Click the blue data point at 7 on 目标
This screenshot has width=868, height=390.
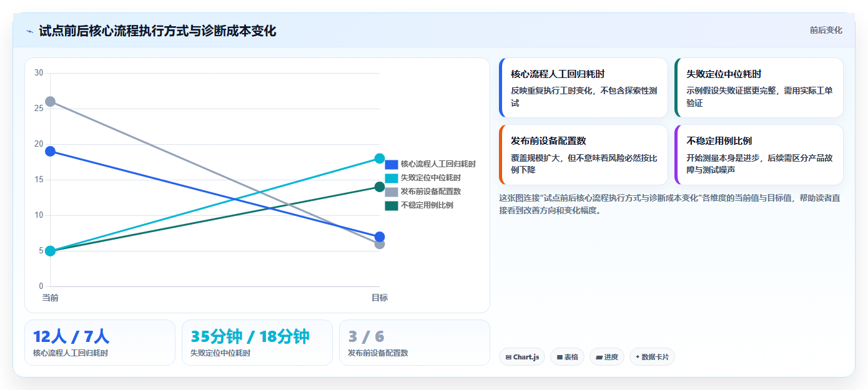[x=380, y=236]
